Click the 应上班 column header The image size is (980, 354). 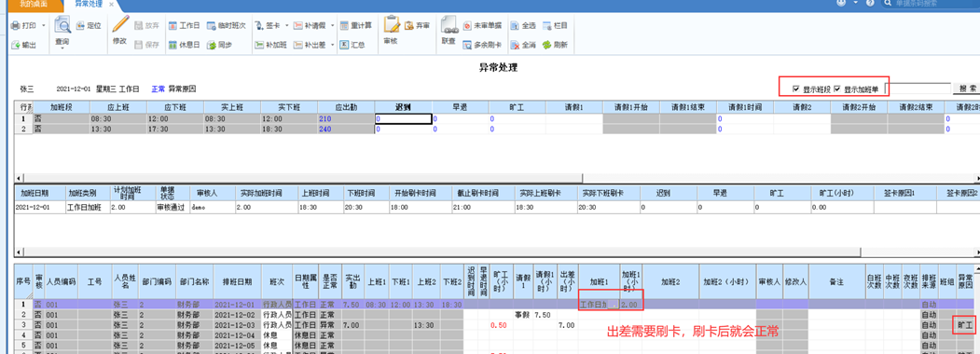click(x=118, y=107)
